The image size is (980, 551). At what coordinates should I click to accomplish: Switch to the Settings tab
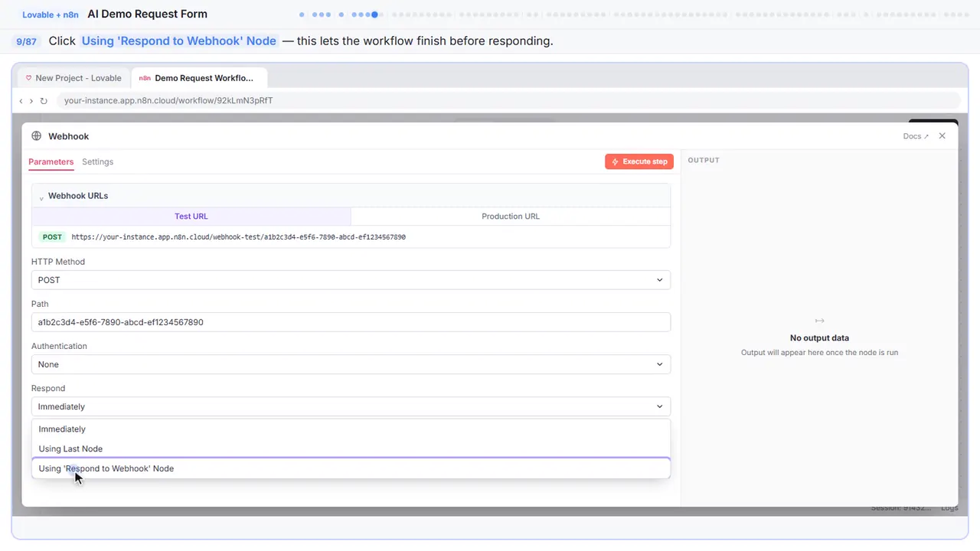(97, 161)
